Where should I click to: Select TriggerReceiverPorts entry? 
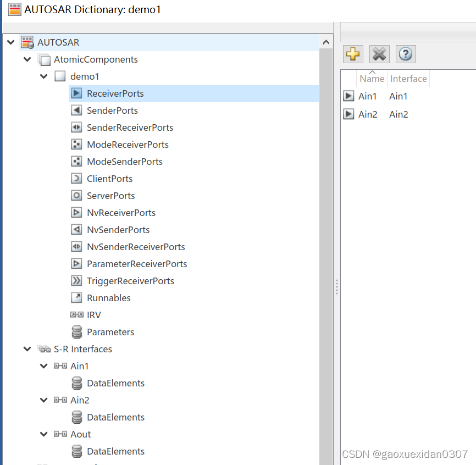(x=130, y=281)
